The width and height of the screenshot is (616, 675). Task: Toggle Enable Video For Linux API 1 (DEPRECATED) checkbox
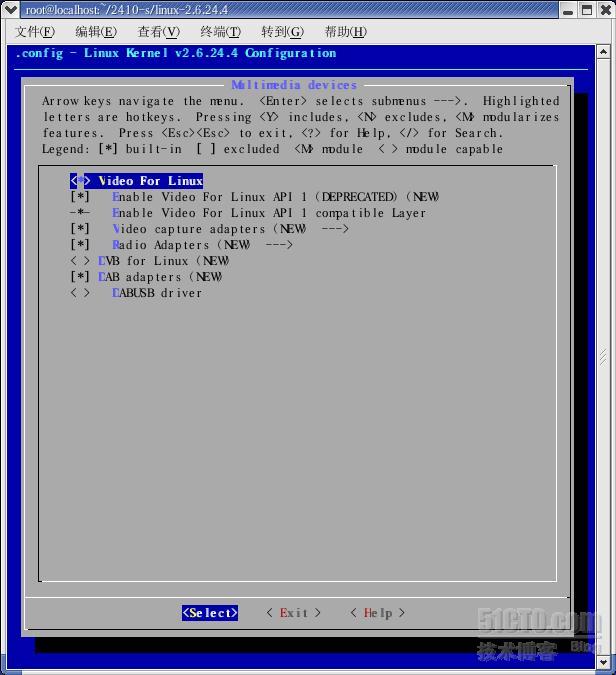[80, 197]
